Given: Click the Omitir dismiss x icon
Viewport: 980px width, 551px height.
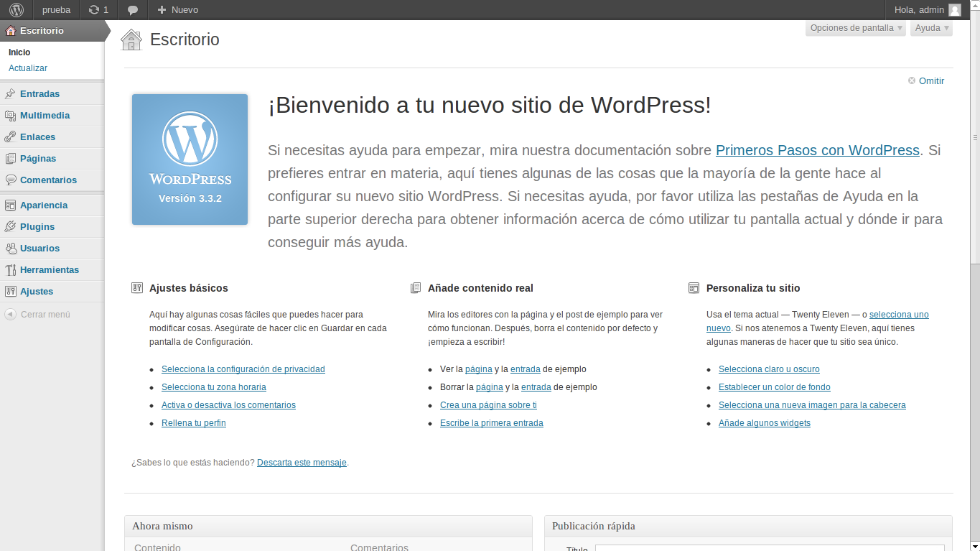Looking at the screenshot, I should pyautogui.click(x=912, y=81).
